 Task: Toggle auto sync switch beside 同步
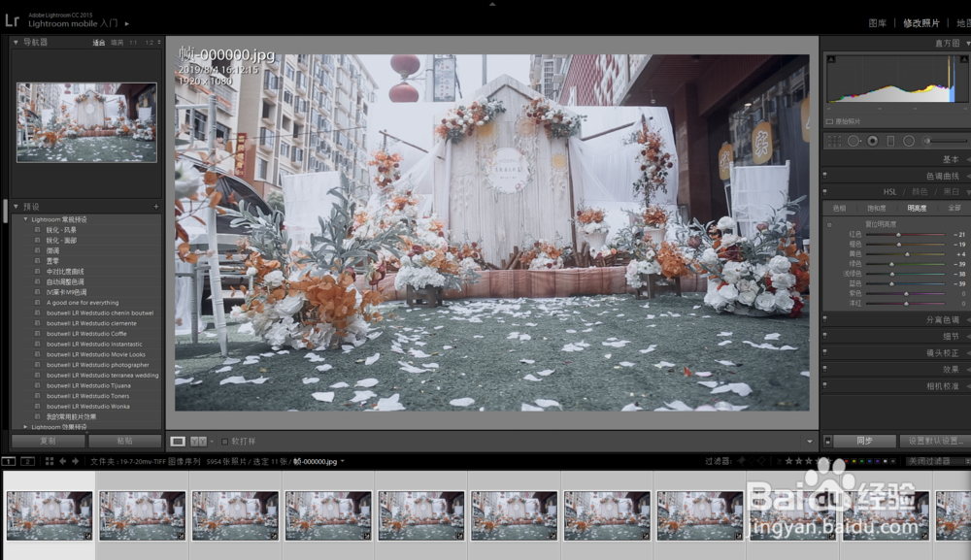tap(827, 441)
